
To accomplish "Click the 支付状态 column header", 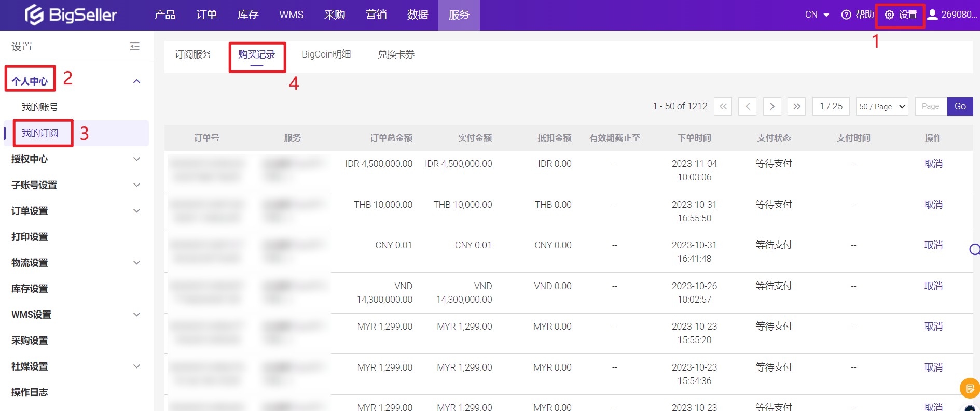I will click(x=774, y=138).
